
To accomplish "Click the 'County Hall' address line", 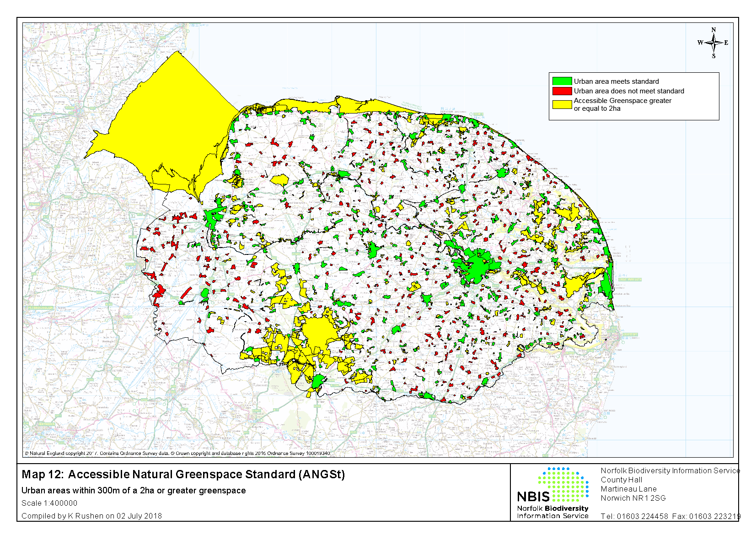I will click(621, 480).
